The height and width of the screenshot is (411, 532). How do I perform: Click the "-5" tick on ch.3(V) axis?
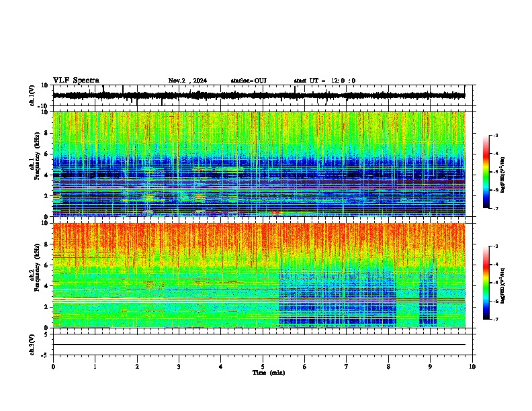click(x=46, y=355)
